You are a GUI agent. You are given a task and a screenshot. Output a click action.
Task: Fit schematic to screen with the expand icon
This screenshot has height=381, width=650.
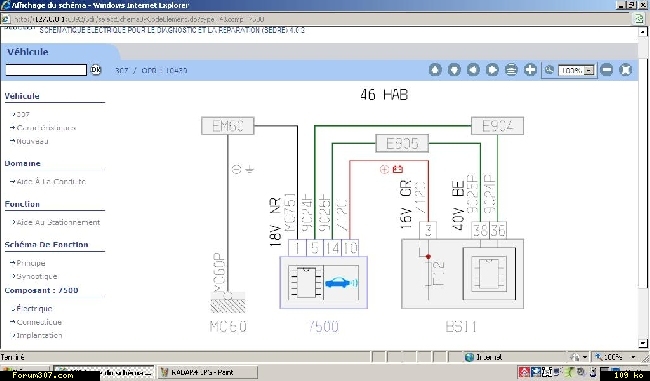click(626, 70)
